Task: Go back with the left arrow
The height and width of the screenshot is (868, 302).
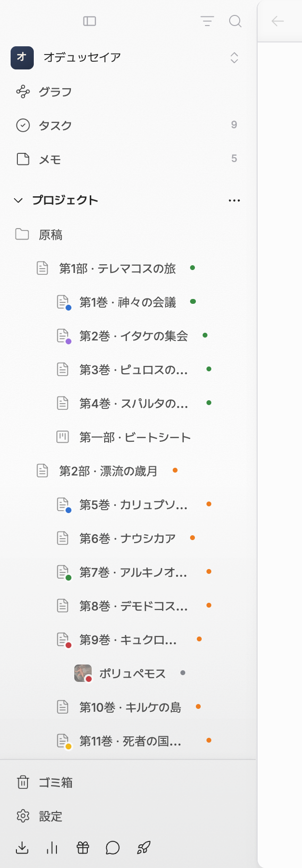Action: [x=278, y=21]
